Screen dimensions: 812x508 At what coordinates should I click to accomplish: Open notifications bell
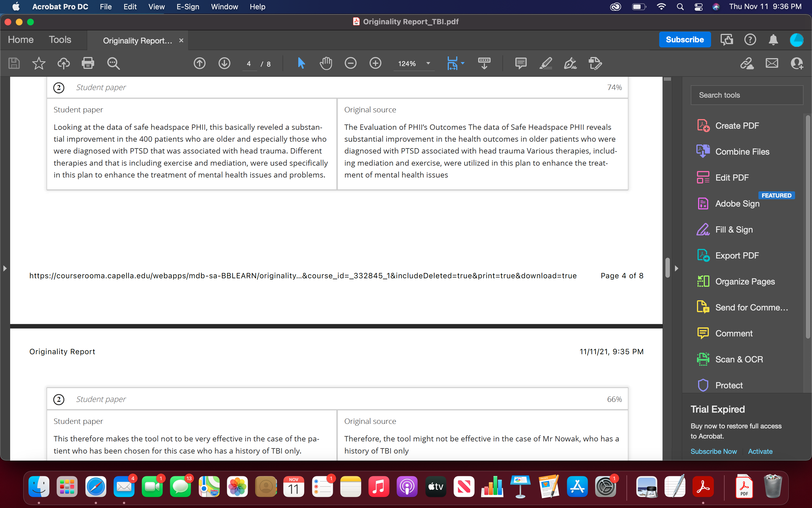773,40
